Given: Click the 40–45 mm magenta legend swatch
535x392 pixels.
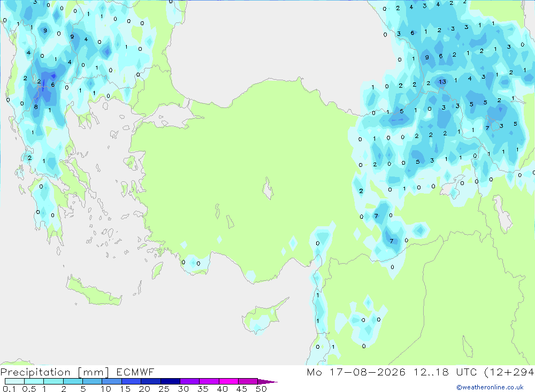Looking at the screenshot, I should [x=228, y=381].
